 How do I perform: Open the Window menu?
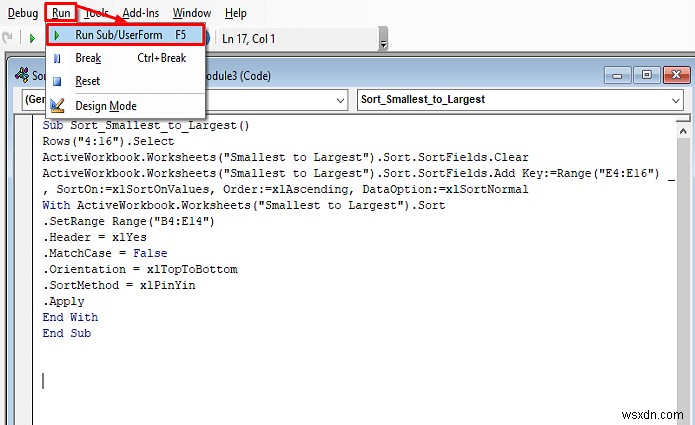(x=191, y=13)
